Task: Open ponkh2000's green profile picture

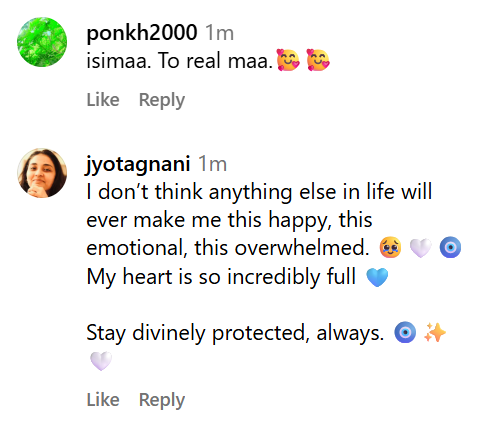Action: click(42, 42)
